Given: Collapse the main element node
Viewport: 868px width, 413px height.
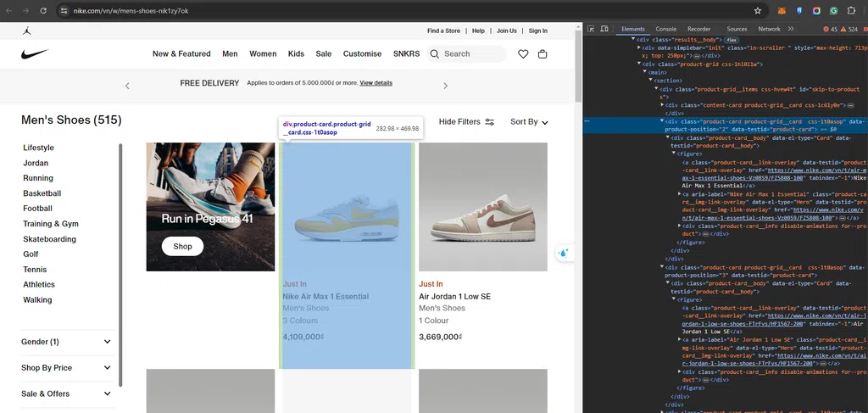Looking at the screenshot, I should pyautogui.click(x=645, y=73).
